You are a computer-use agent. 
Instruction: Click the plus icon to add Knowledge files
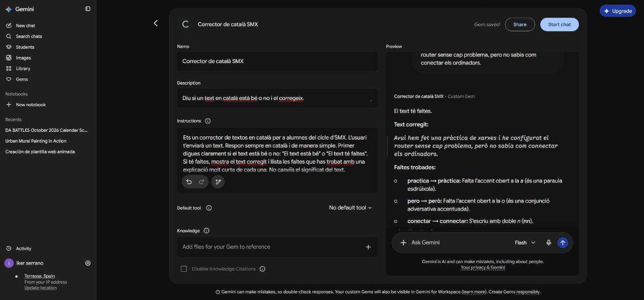368,247
